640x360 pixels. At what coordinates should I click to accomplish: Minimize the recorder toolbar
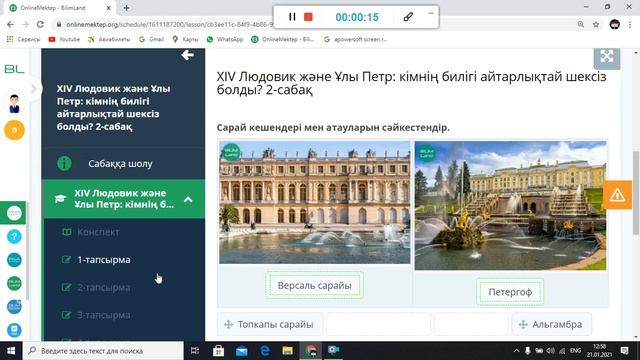coord(431,13)
